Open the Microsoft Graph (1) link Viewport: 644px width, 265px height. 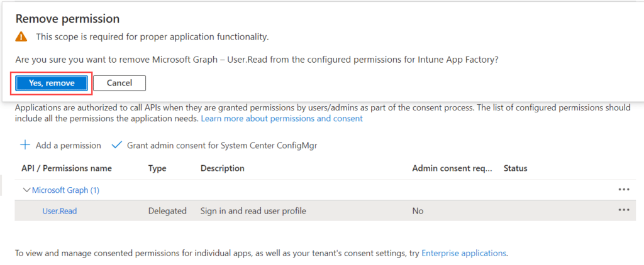(x=65, y=190)
